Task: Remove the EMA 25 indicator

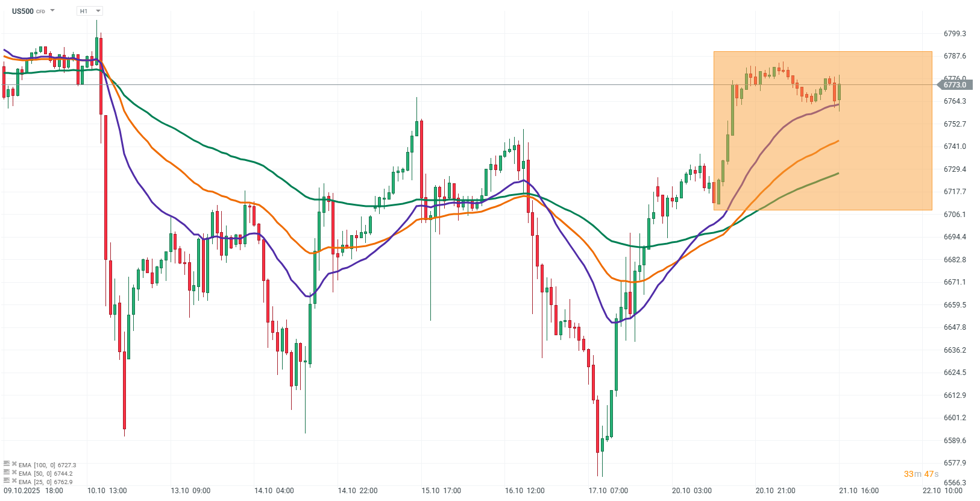Action: pos(14,481)
